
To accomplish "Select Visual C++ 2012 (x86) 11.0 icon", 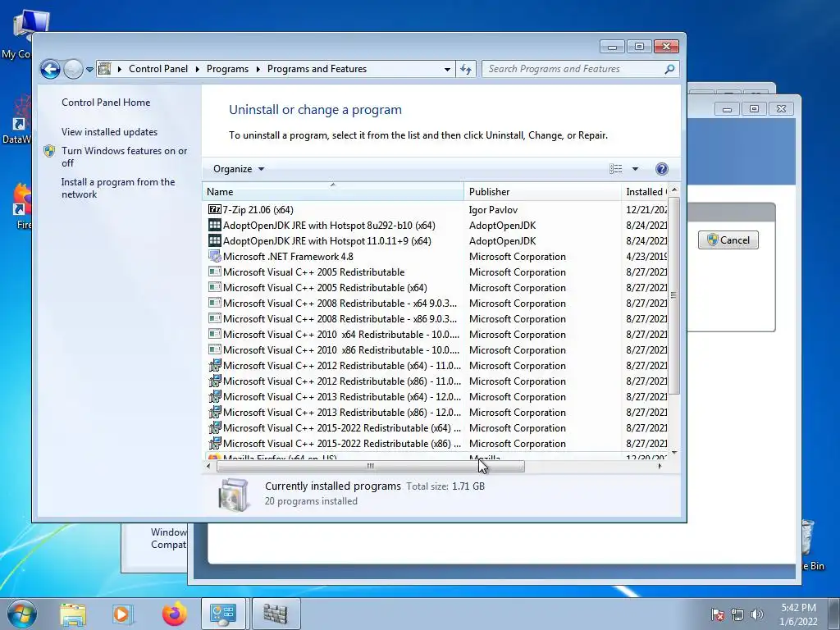I will click(x=214, y=381).
